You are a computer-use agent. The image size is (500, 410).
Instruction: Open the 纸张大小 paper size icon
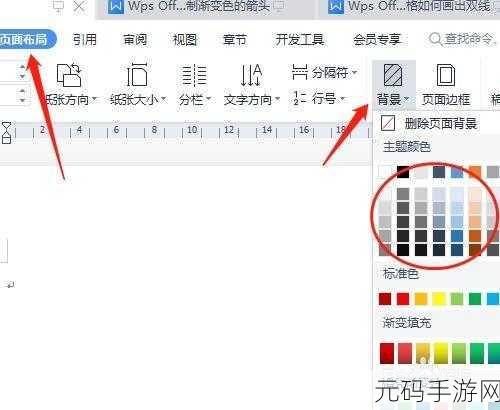[x=137, y=75]
